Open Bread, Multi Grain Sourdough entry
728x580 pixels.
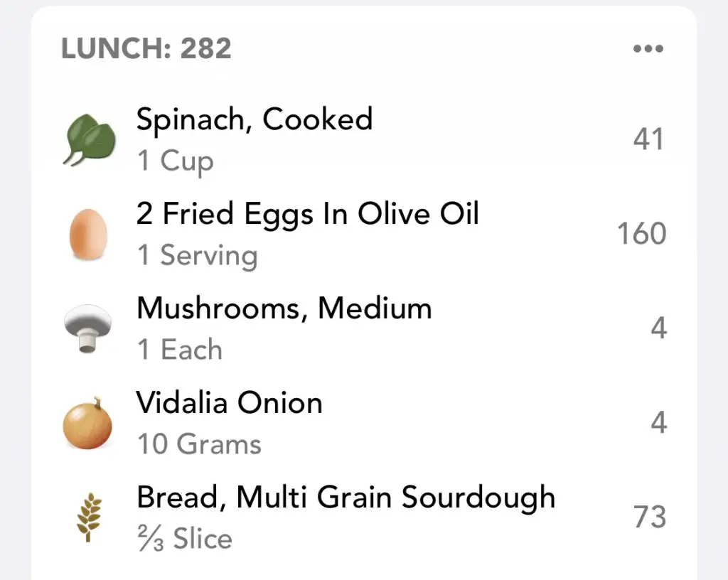tap(346, 497)
